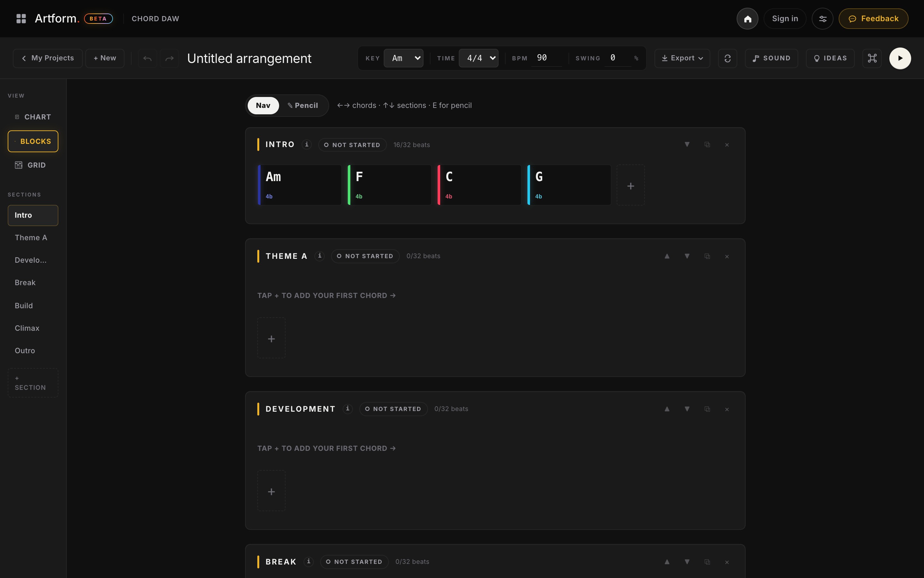Move Break section down
The image size is (924, 578).
coord(687,562)
